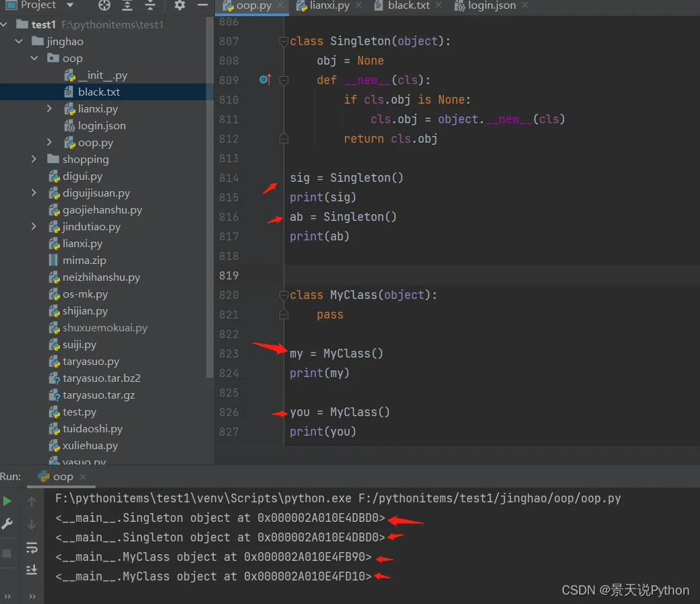Select mima.zip in the project tree
The image size is (700, 604).
point(84,261)
